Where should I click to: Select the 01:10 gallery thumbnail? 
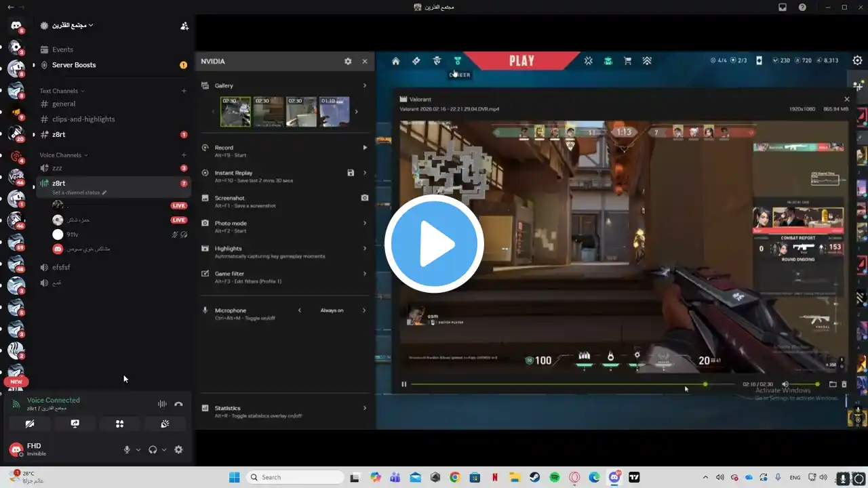pyautogui.click(x=334, y=111)
